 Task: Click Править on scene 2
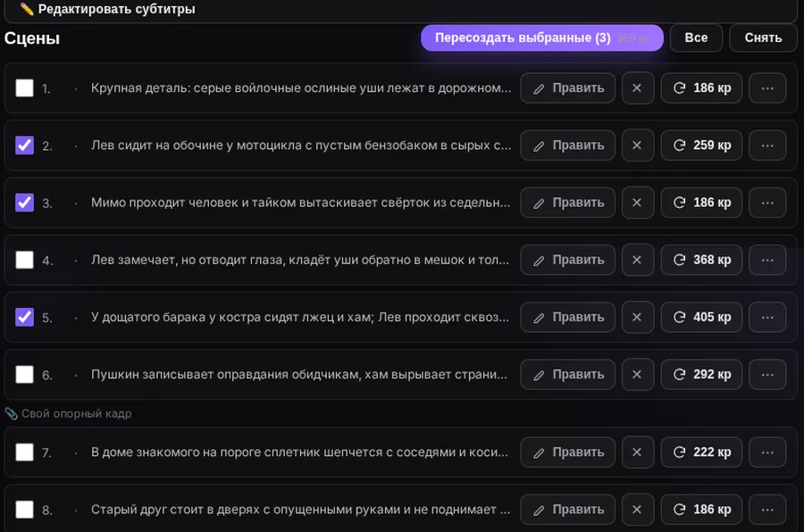[x=567, y=145]
